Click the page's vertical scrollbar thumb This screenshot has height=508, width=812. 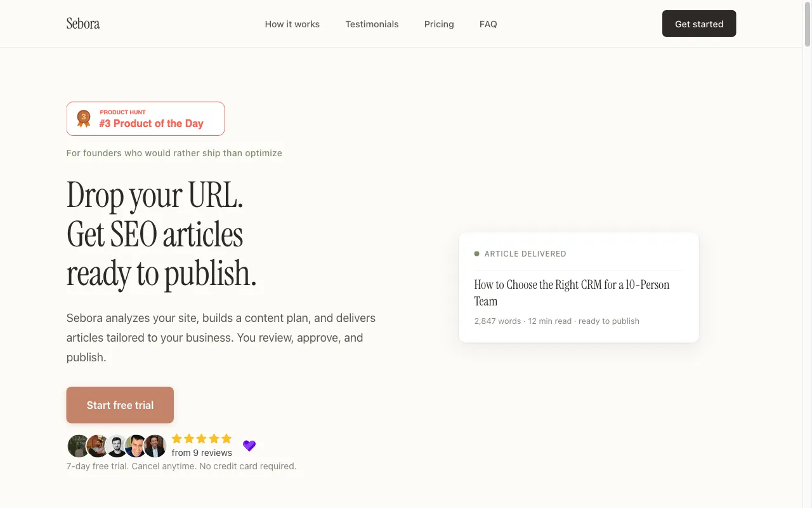(808, 24)
